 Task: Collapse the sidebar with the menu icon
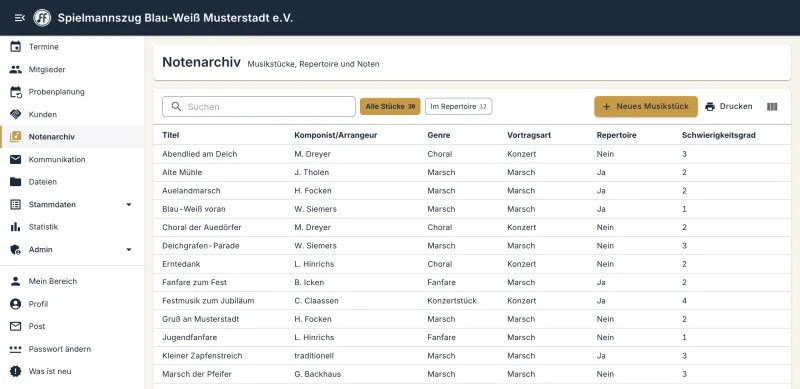(x=19, y=18)
